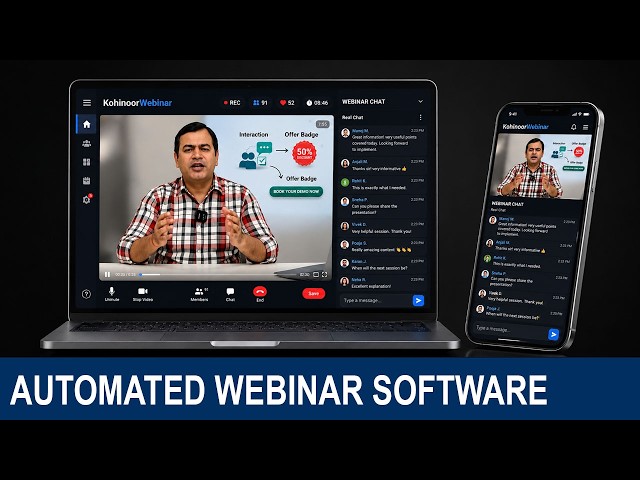
Task: Unmute the microphone
Action: pyautogui.click(x=111, y=294)
